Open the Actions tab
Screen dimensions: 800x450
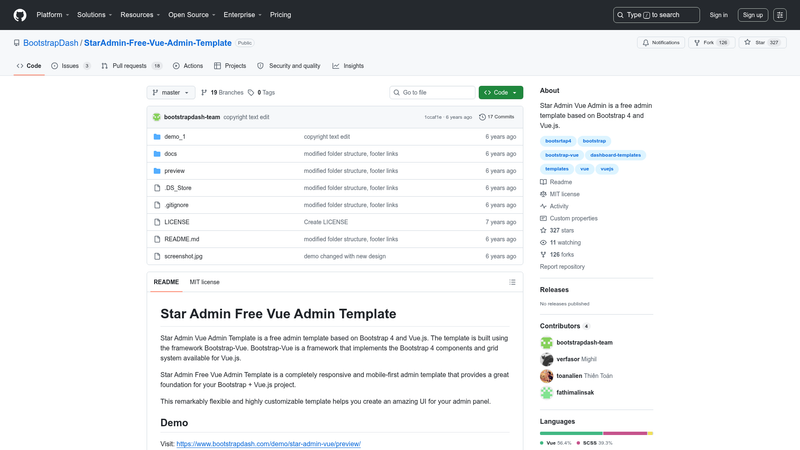tap(188, 66)
